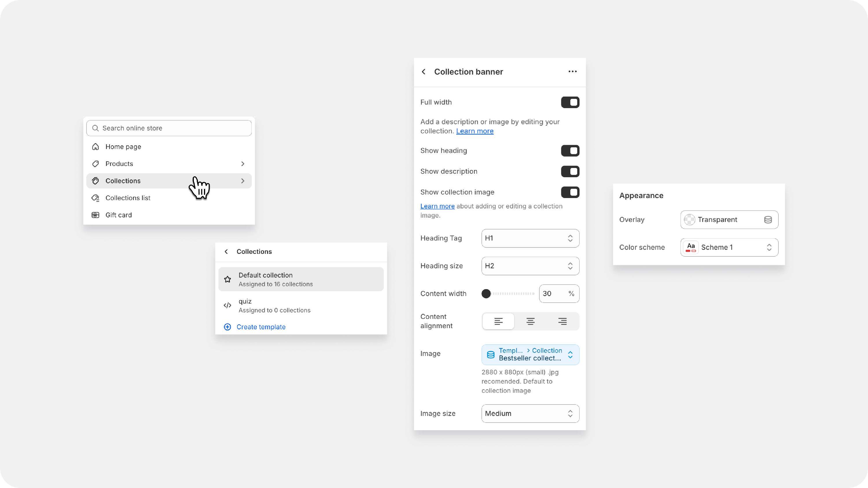The height and width of the screenshot is (488, 868).
Task: Open Collection banner more options menu
Action: tap(573, 71)
